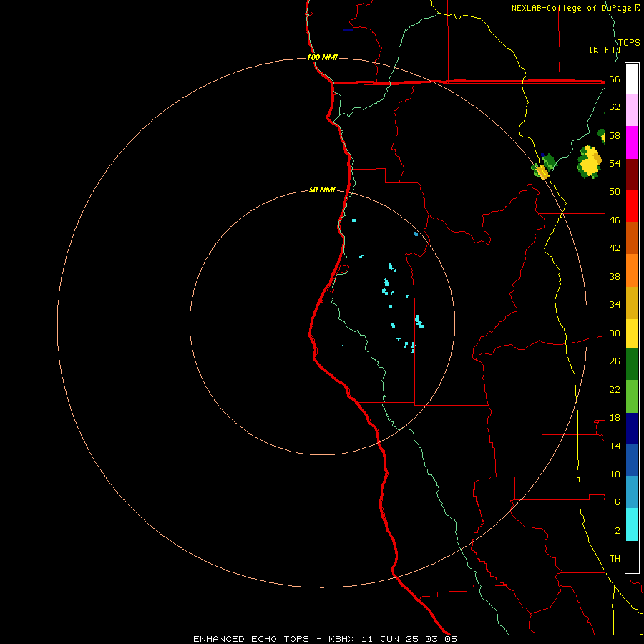Click the '50' scale value in the legend
644x644 pixels.
615,192
